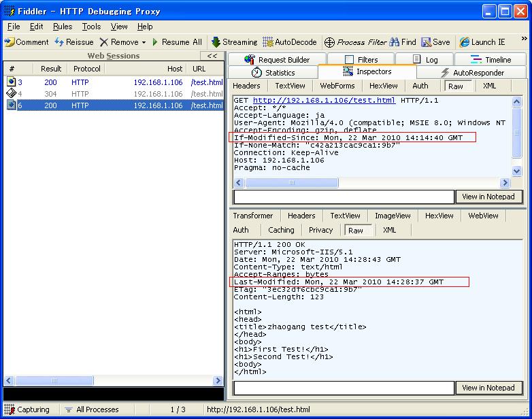Sort sessions by Protocol column header
532x419 pixels.
click(x=87, y=69)
